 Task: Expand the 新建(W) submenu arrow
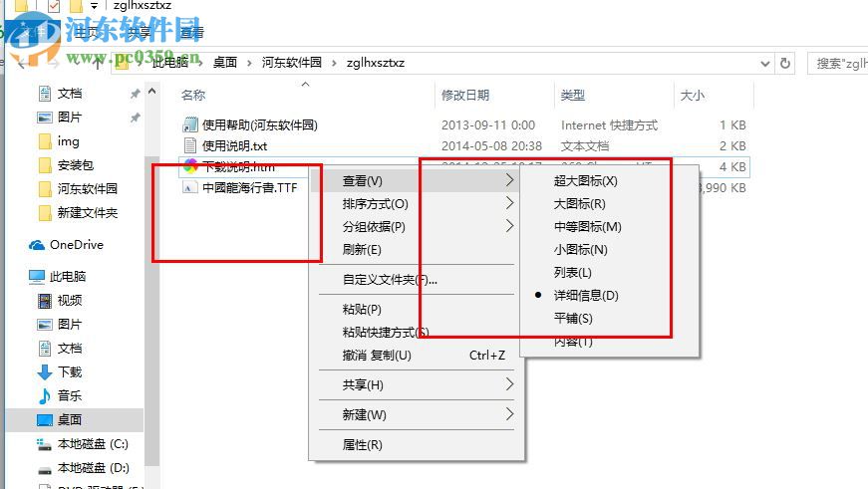(509, 413)
